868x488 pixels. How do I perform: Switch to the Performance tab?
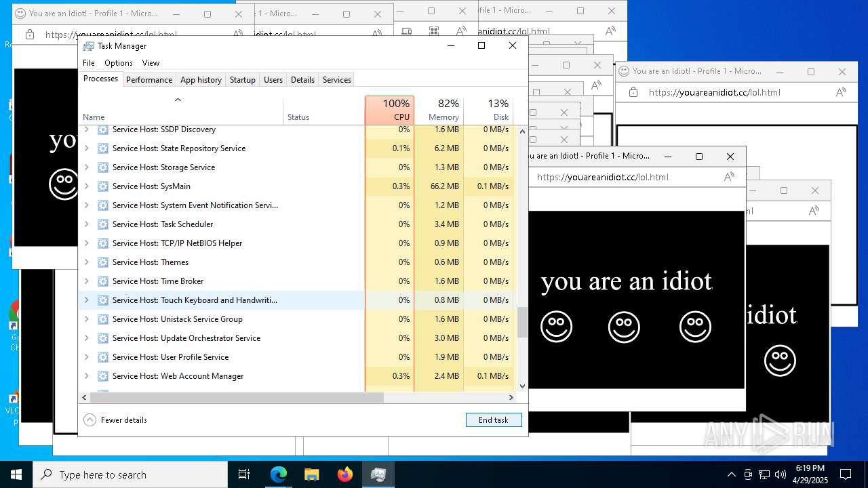[x=149, y=79]
